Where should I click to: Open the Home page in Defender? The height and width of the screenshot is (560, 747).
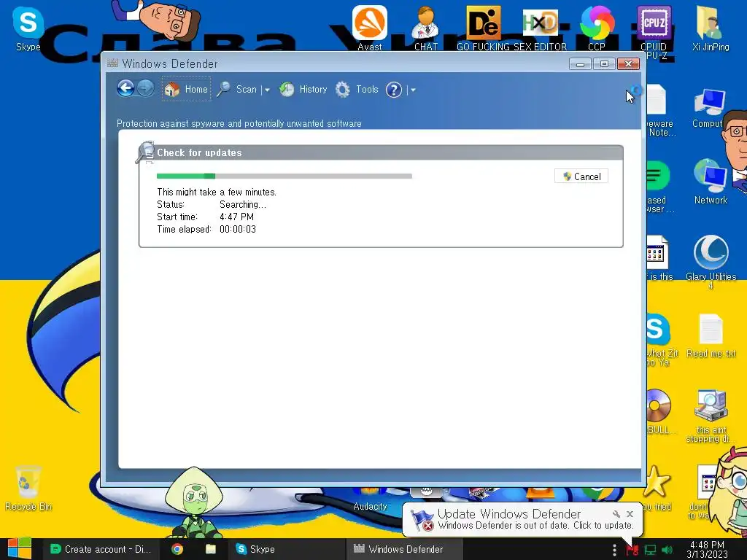tap(186, 89)
